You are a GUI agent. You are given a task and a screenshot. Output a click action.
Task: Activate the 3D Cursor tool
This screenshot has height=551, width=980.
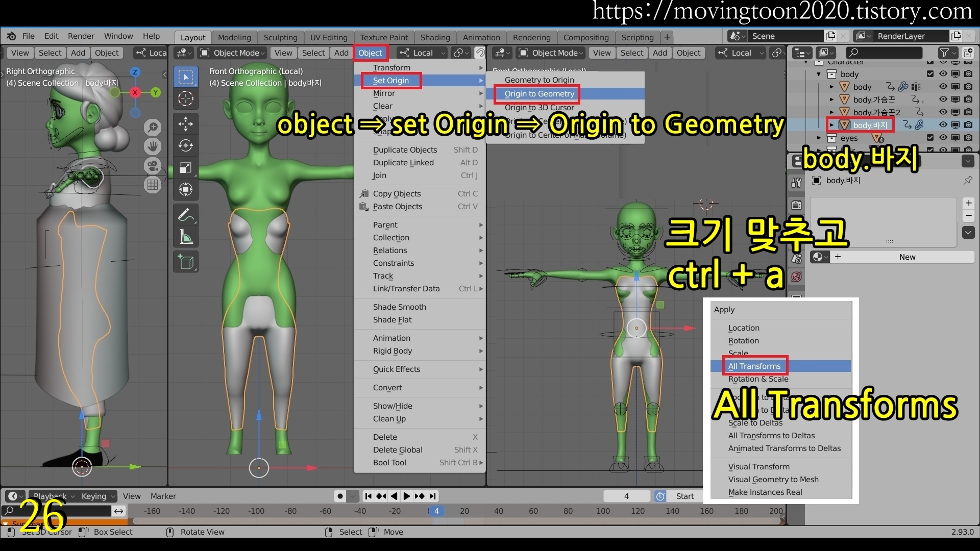click(x=186, y=99)
